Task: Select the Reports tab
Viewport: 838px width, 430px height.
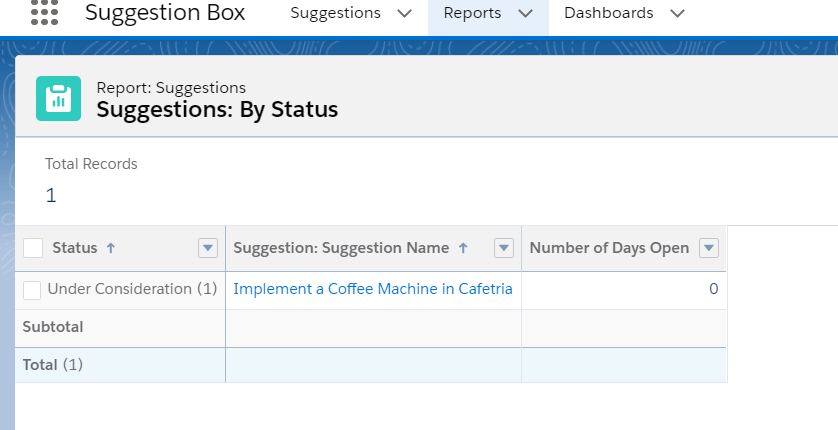Action: [472, 13]
